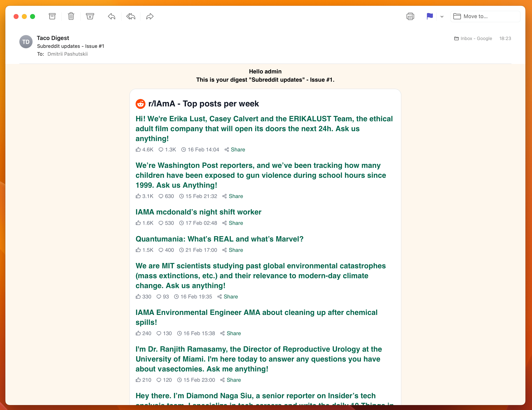Image resolution: width=532 pixels, height=410 pixels.
Task: Open the Environmental Engineer AMA post
Action: (x=257, y=317)
